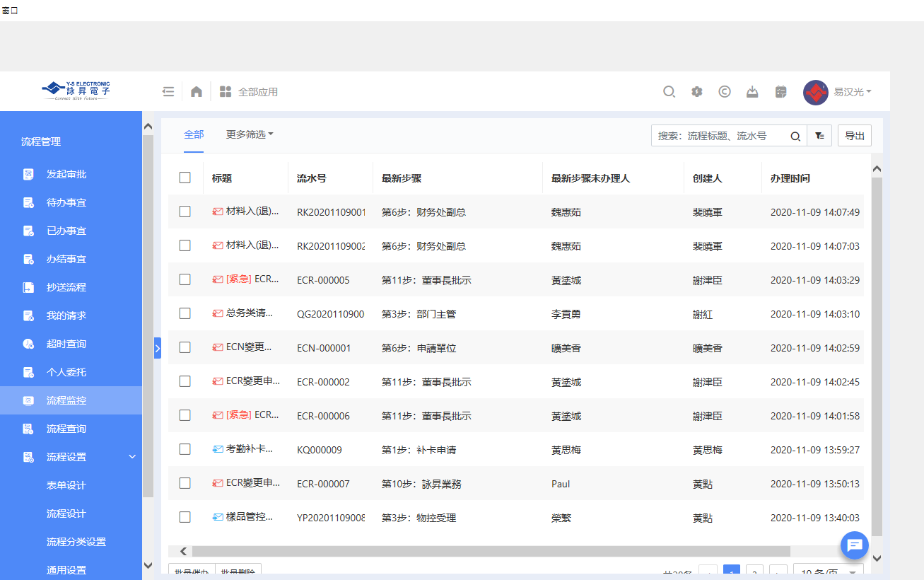This screenshot has width=924, height=580.
Task: Click the search magnifier in the 流程 search box
Action: [x=795, y=136]
